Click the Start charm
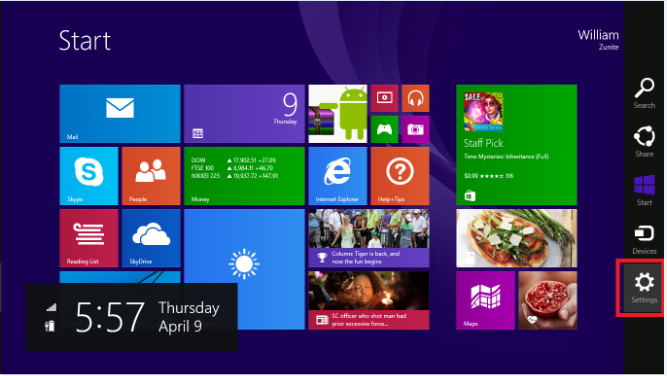This screenshot has width=667, height=376. (x=644, y=190)
